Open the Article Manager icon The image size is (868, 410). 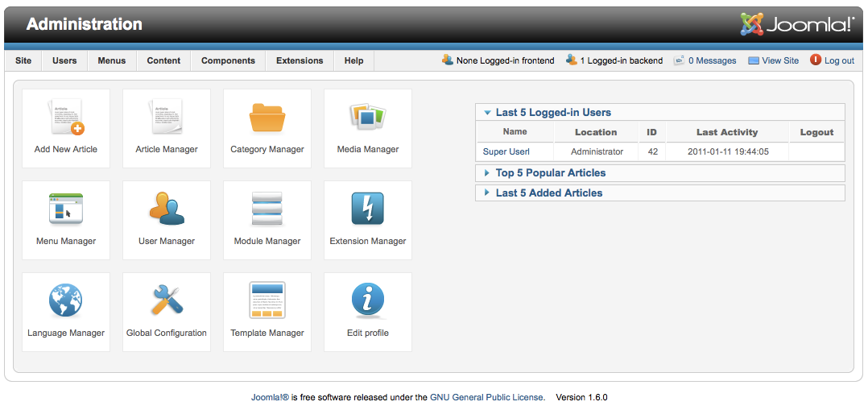(x=167, y=117)
